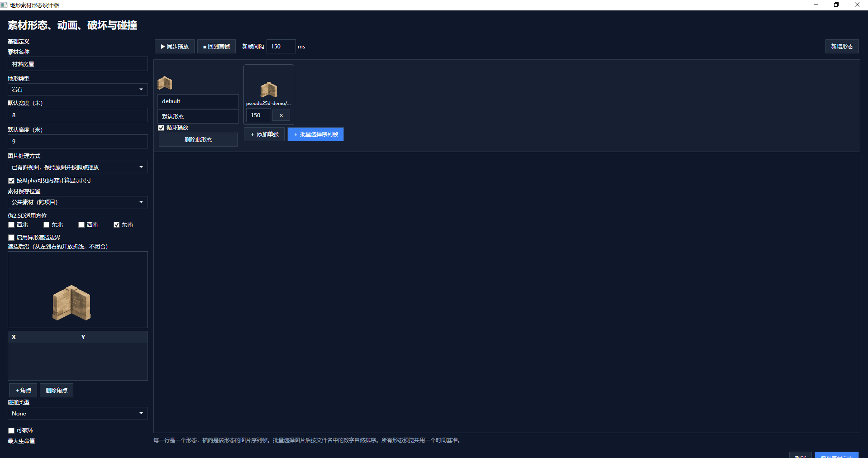Click house image in occlusion preview
This screenshot has height=458, width=868.
tap(72, 303)
